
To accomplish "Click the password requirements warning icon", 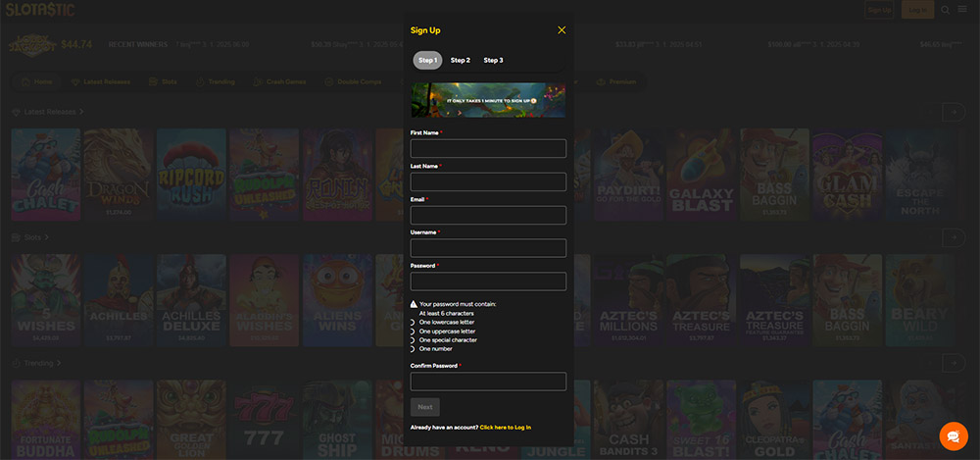I will click(x=414, y=304).
